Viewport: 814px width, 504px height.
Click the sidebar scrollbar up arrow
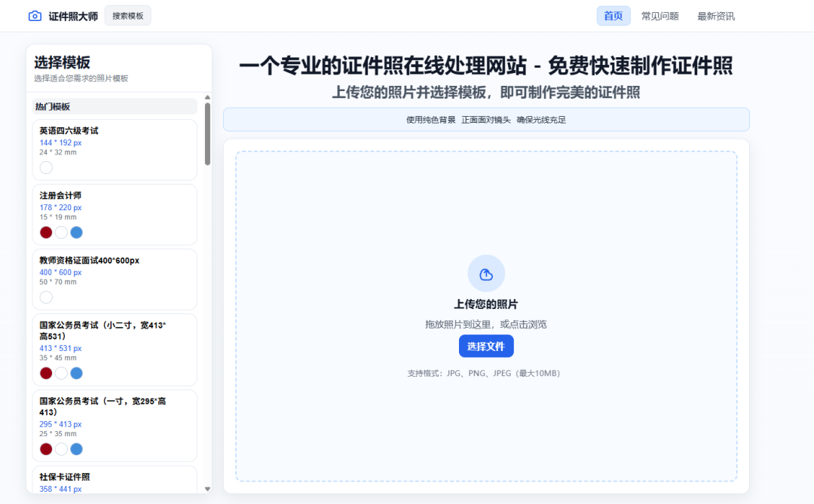(207, 99)
